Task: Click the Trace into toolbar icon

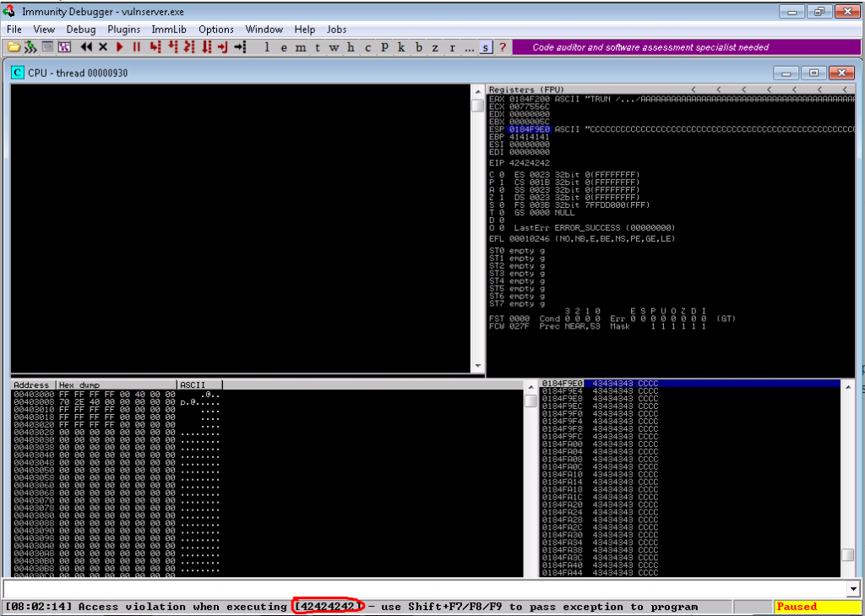Action: (x=189, y=47)
